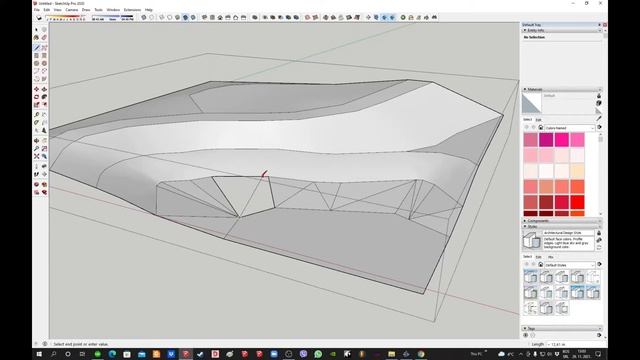Screen dimensions: 640x360
Task: Open the materials Details menu arrow
Action: (599, 127)
